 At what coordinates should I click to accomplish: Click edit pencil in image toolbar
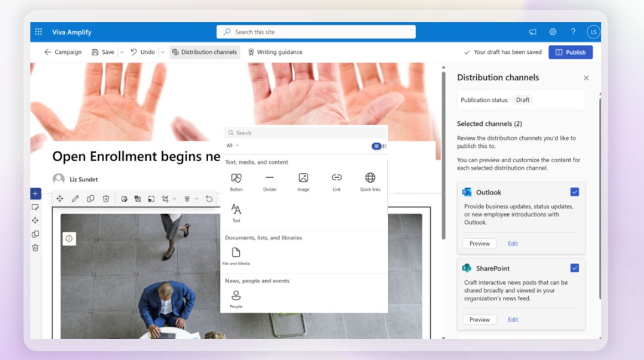[75, 199]
